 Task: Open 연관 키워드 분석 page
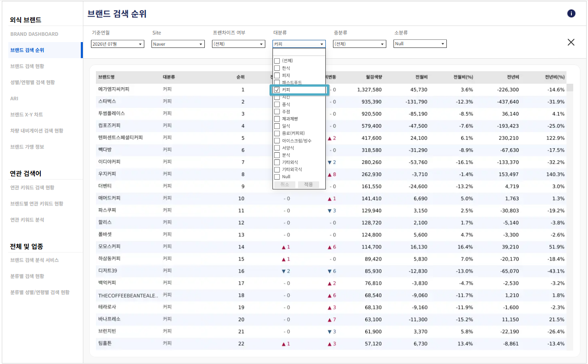(27, 220)
